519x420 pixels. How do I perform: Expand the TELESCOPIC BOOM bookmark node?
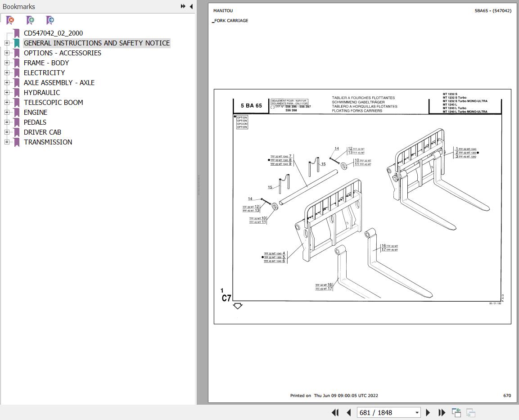pyautogui.click(x=7, y=103)
